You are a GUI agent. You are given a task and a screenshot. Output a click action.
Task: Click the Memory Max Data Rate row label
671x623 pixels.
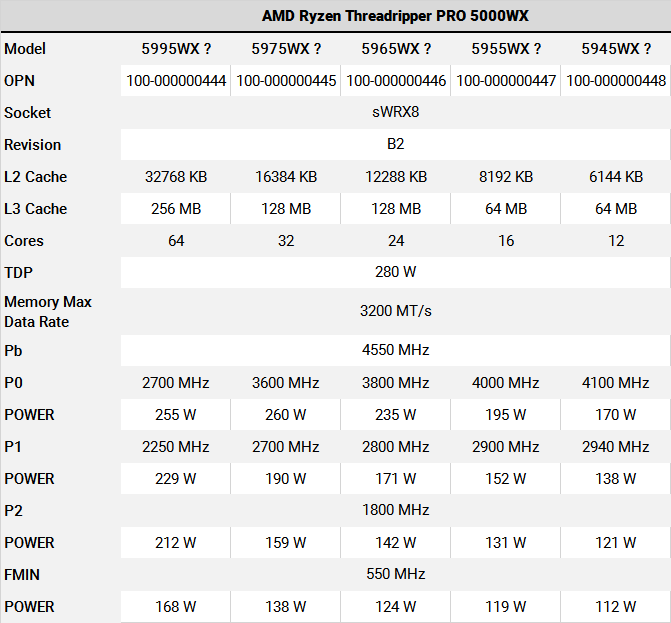click(48, 312)
